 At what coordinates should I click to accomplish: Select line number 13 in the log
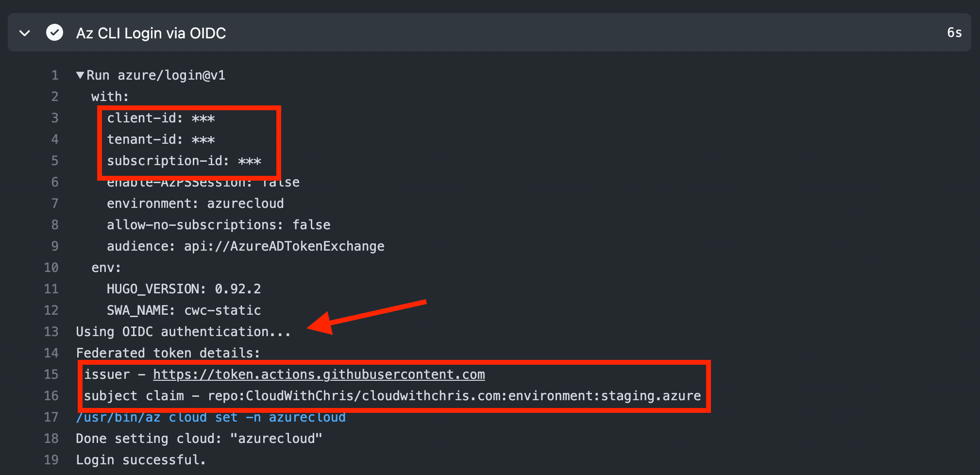click(x=51, y=331)
